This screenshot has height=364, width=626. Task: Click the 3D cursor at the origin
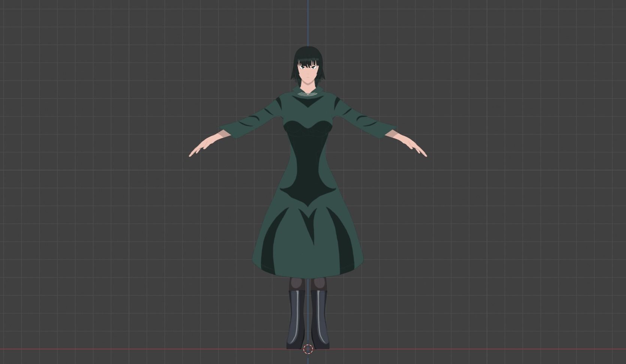point(308,349)
